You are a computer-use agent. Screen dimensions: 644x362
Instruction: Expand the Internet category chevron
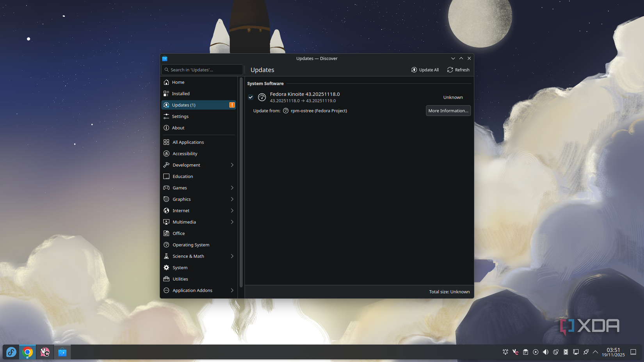(232, 211)
